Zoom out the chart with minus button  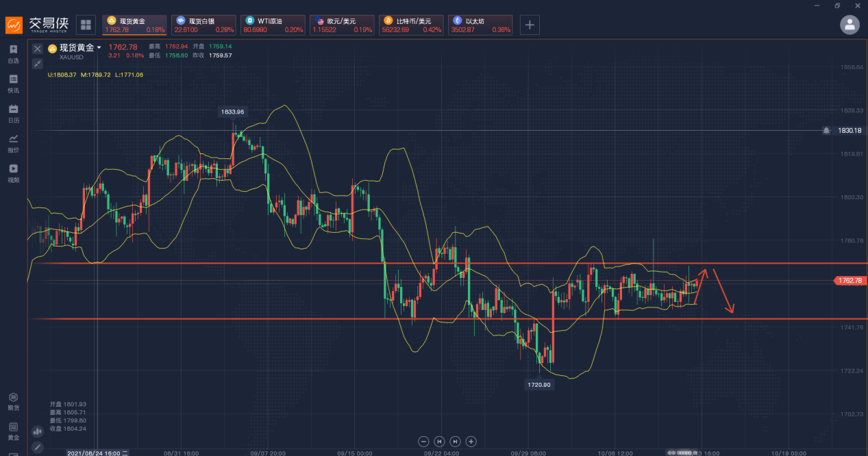[423, 442]
